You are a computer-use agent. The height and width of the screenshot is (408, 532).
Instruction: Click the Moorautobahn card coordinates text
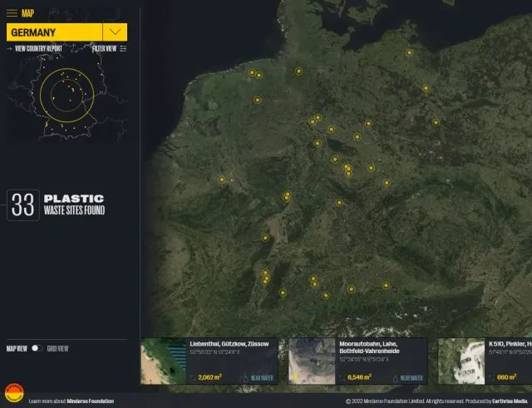pyautogui.click(x=364, y=360)
